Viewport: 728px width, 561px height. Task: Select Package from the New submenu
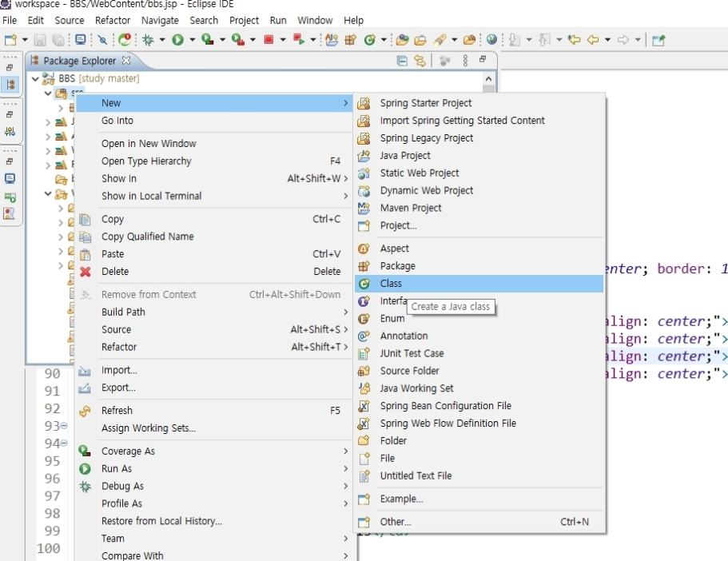click(x=479, y=266)
